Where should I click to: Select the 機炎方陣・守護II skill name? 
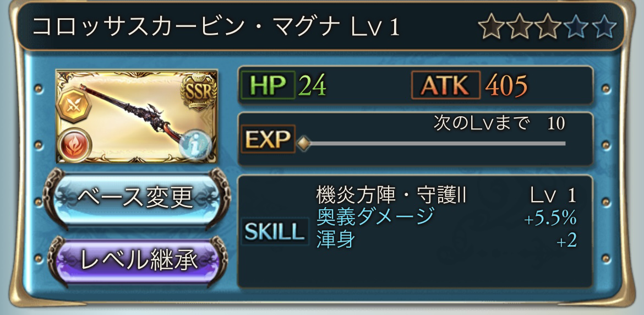click(391, 196)
